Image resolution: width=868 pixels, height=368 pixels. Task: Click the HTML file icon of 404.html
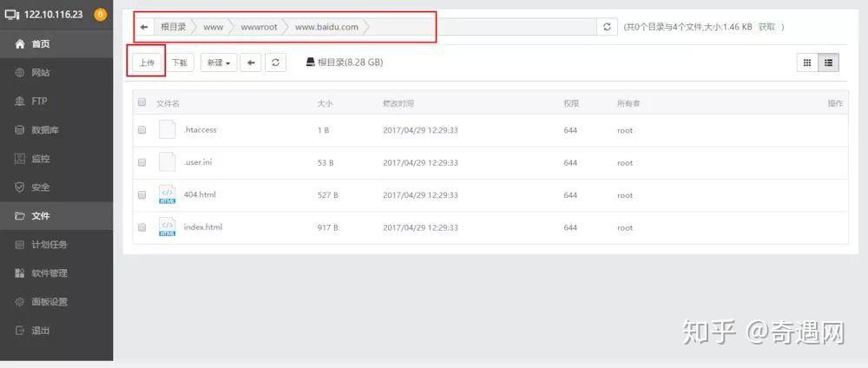pyautogui.click(x=168, y=194)
